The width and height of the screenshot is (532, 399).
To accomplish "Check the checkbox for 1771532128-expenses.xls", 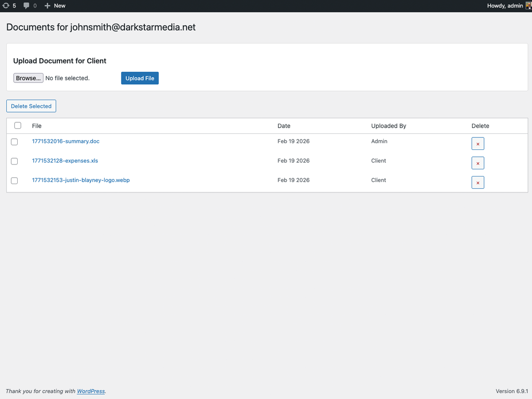I will tap(14, 161).
